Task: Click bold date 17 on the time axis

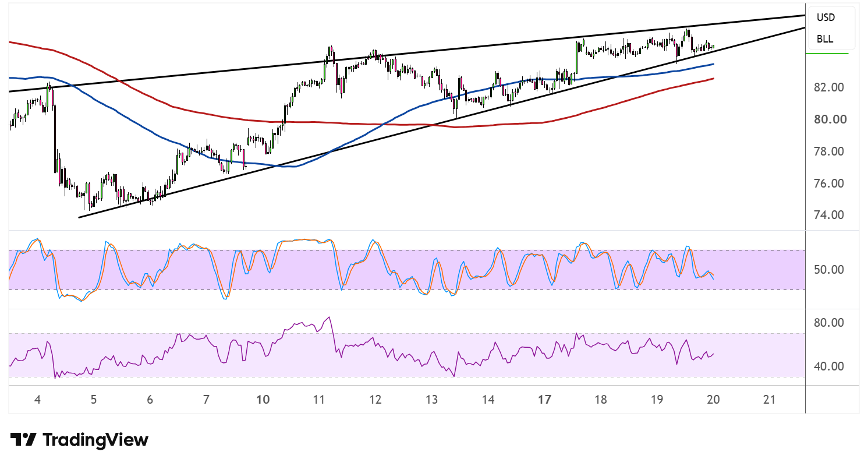Action: [x=544, y=400]
